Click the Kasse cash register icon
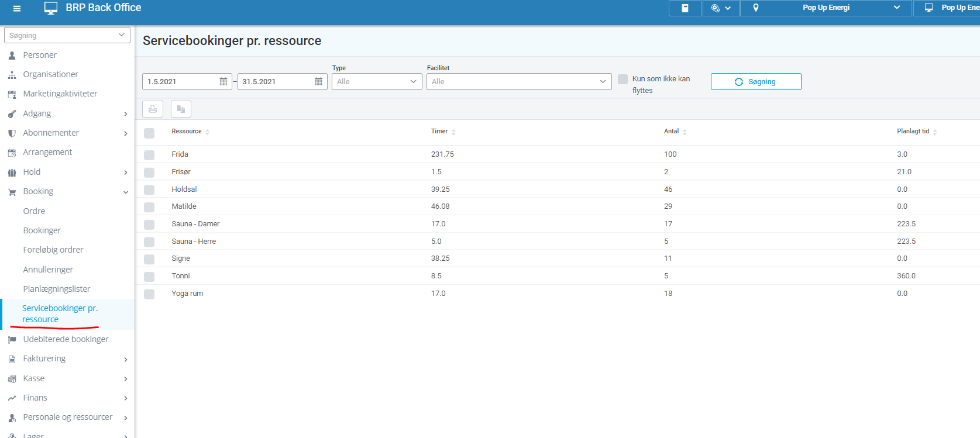Image resolution: width=980 pixels, height=438 pixels. 12,379
